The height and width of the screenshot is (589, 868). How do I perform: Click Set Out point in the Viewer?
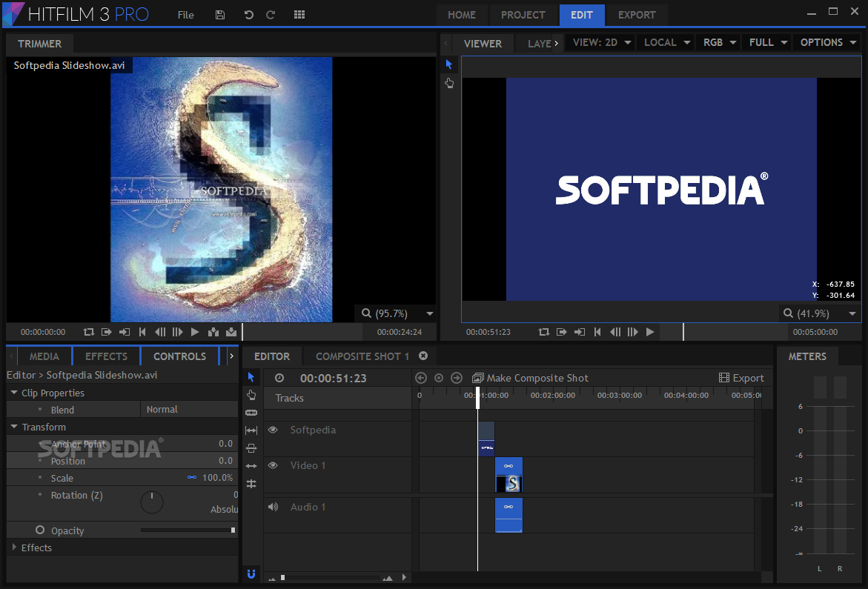(580, 332)
